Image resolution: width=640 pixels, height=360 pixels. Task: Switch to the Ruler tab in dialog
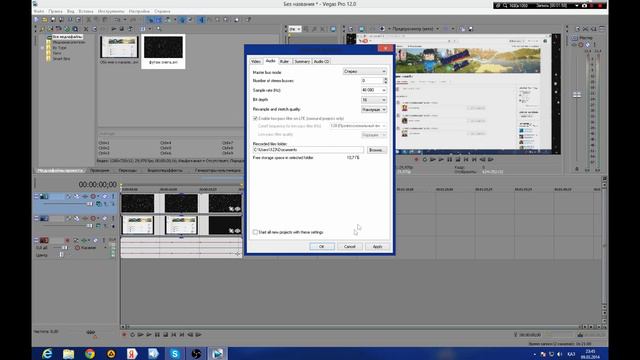tap(284, 62)
